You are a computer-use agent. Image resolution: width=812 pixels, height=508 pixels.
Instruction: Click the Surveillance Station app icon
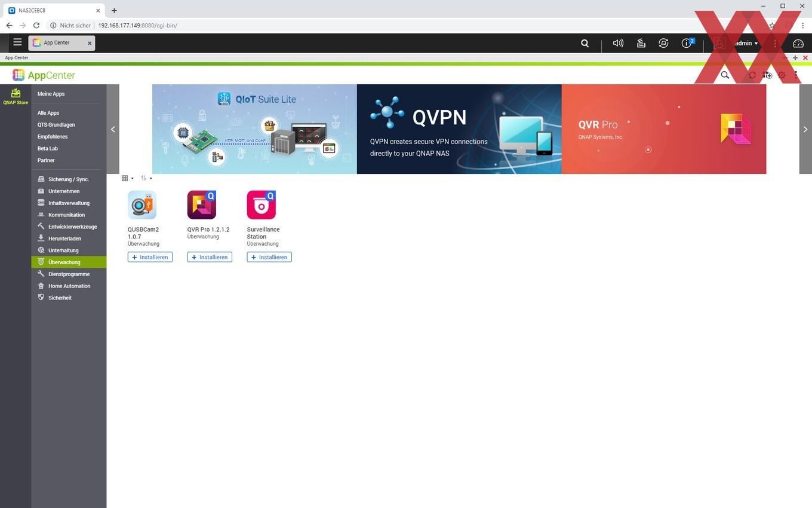(262, 205)
